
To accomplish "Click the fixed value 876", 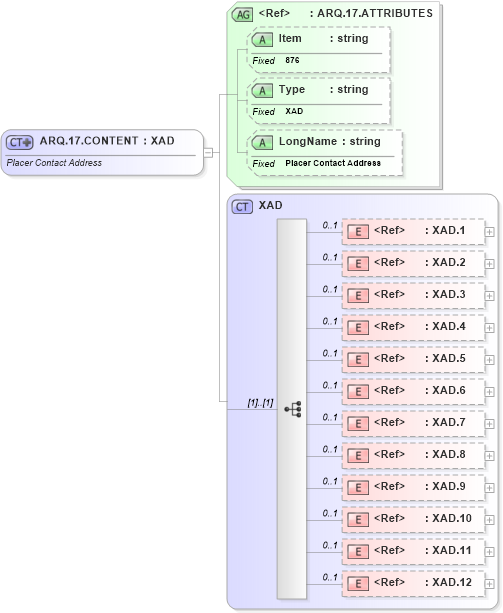I will pos(292,60).
